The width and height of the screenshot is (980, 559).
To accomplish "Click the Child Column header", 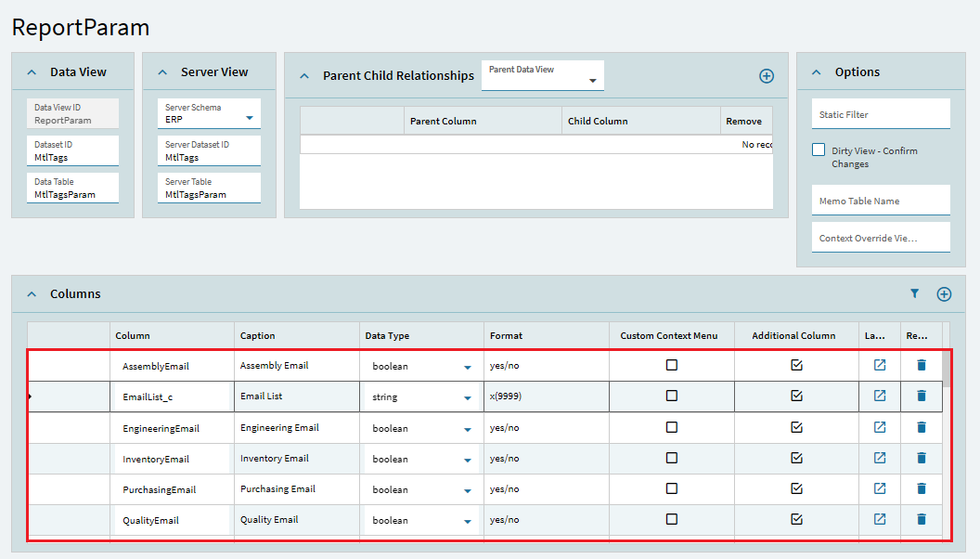I will click(641, 122).
